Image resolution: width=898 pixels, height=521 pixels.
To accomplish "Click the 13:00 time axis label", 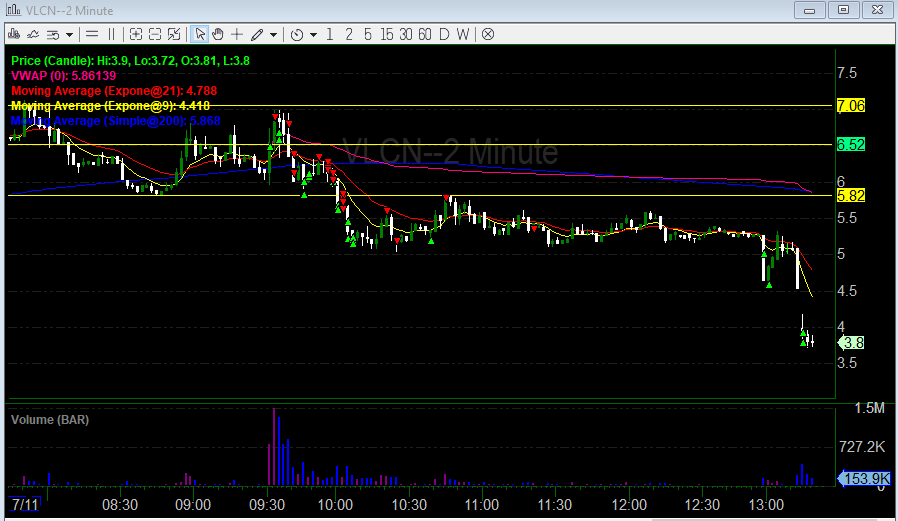I will pyautogui.click(x=766, y=505).
